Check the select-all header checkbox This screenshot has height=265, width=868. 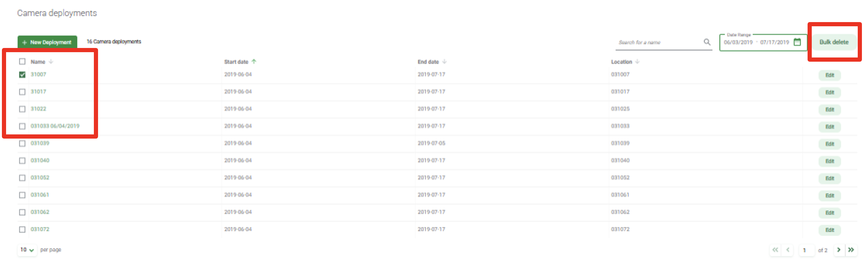pos(22,62)
